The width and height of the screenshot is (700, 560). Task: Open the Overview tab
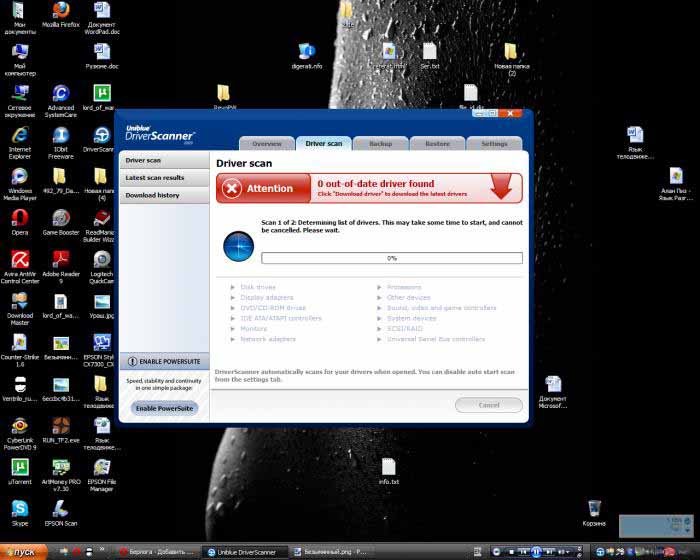267,144
